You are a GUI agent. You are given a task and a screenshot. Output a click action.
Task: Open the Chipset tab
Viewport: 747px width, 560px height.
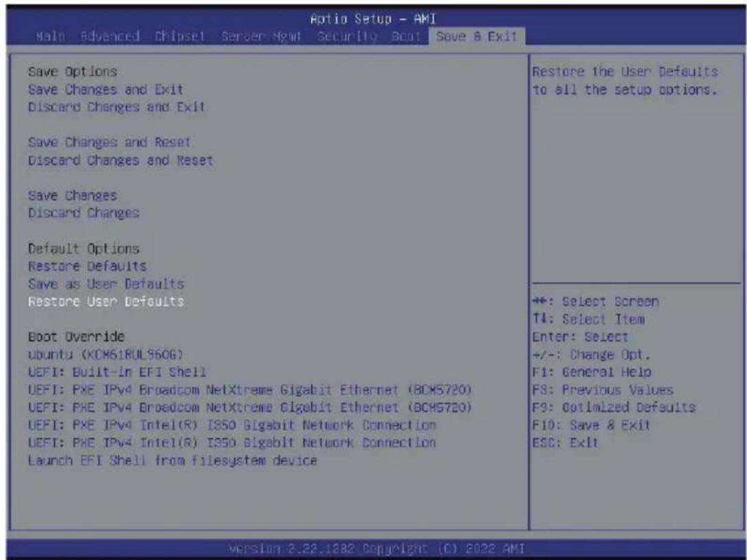[x=180, y=36]
